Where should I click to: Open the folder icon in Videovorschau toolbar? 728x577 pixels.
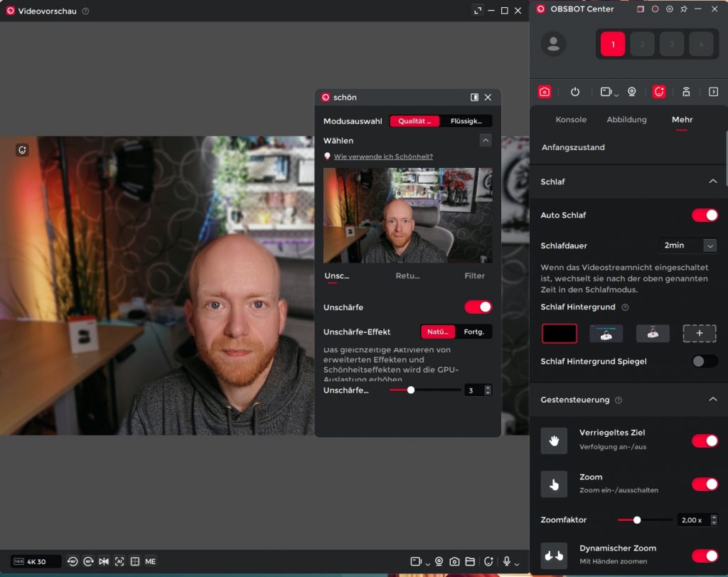471,561
